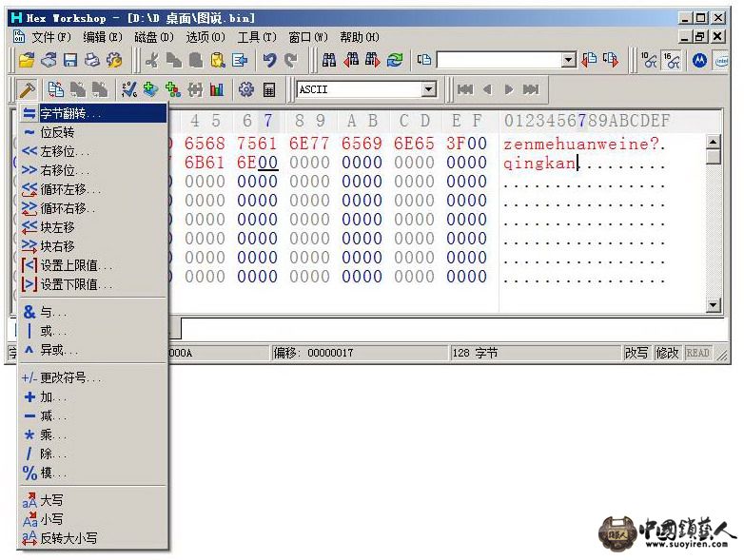This screenshot has width=744, height=560.
Task: Expand the Goto offset combo dropdown arrow
Action: tap(568, 60)
